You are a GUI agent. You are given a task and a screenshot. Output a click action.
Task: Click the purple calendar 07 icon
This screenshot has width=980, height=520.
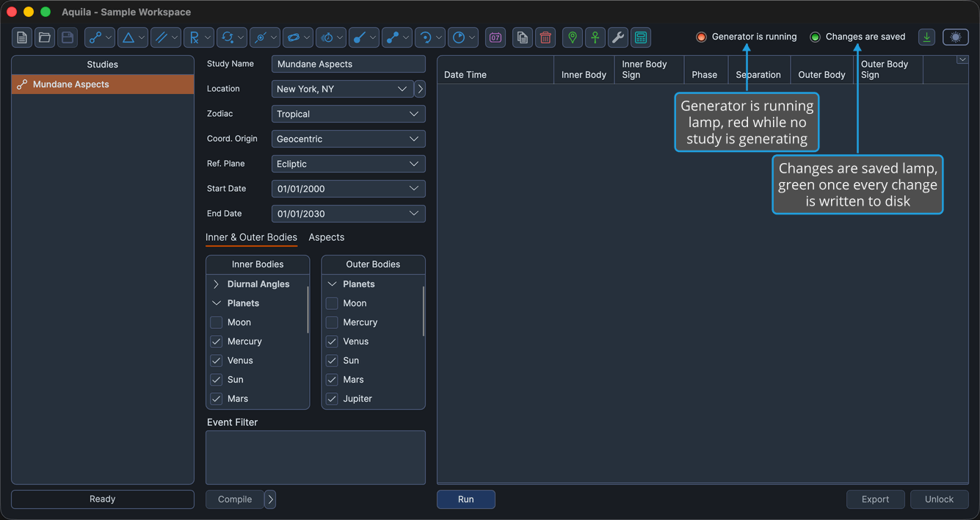click(496, 37)
